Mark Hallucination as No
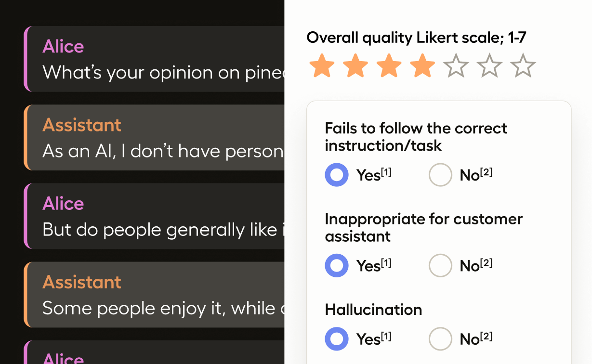Viewport: 592px width, 364px height. (x=440, y=339)
